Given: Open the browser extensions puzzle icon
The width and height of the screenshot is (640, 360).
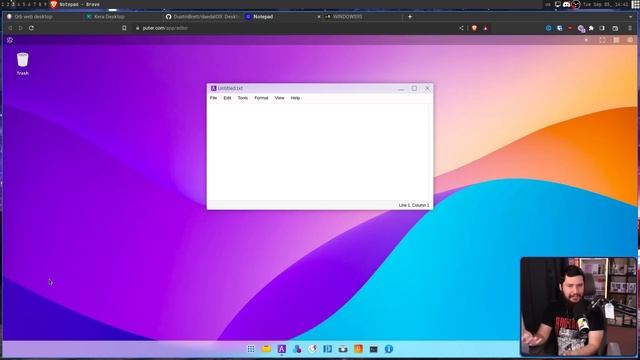Looking at the screenshot, I should pyautogui.click(x=591, y=28).
